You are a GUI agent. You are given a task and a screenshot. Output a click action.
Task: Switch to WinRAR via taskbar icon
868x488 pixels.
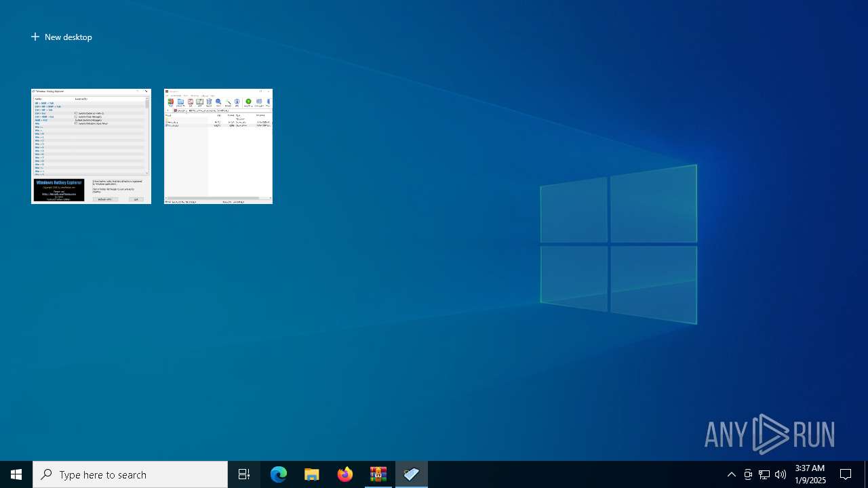point(378,474)
